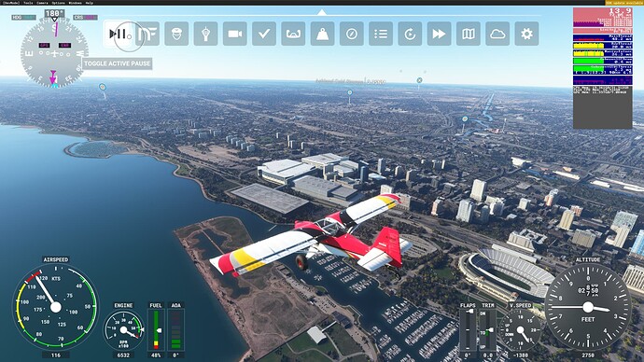Viewport: 644px width, 362px height.
Task: Open the [DevMode] menu
Action: pos(11,3)
